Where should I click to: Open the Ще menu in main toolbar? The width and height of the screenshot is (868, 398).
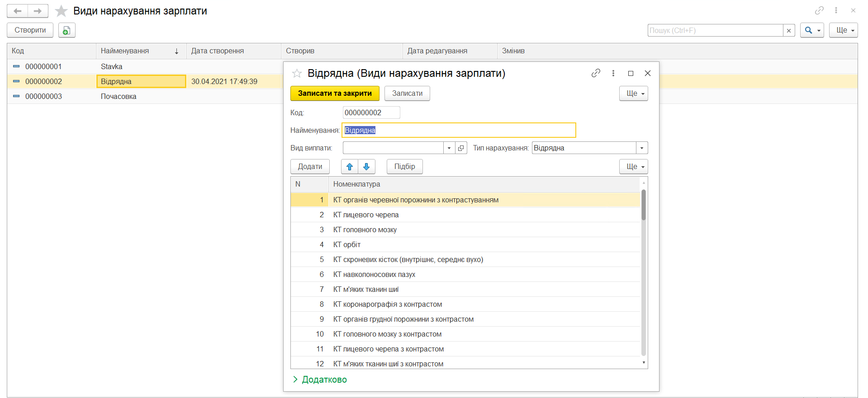coord(843,30)
